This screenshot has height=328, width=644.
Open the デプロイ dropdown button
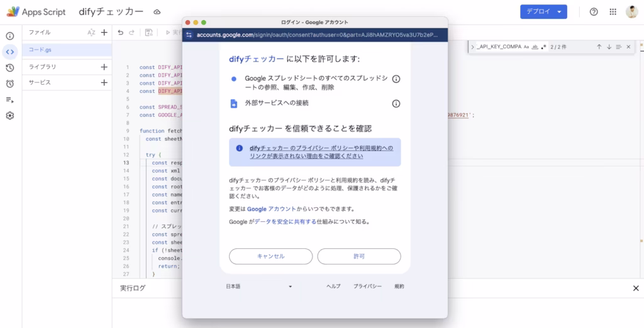click(543, 12)
